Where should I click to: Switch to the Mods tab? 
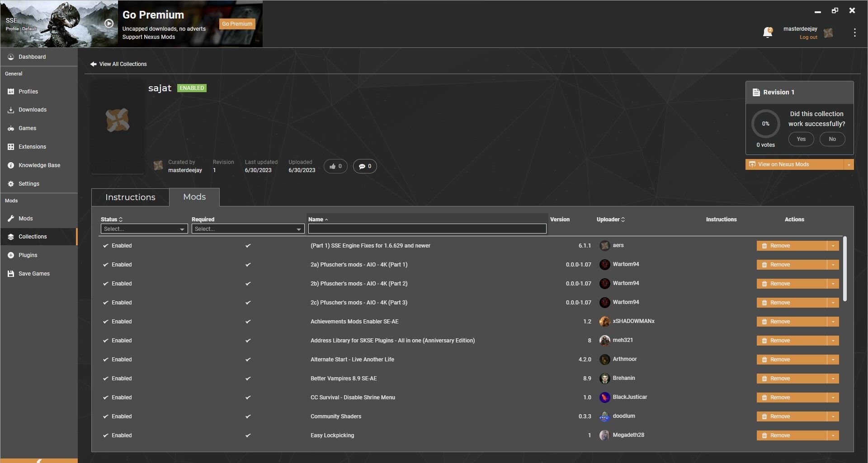pos(194,197)
